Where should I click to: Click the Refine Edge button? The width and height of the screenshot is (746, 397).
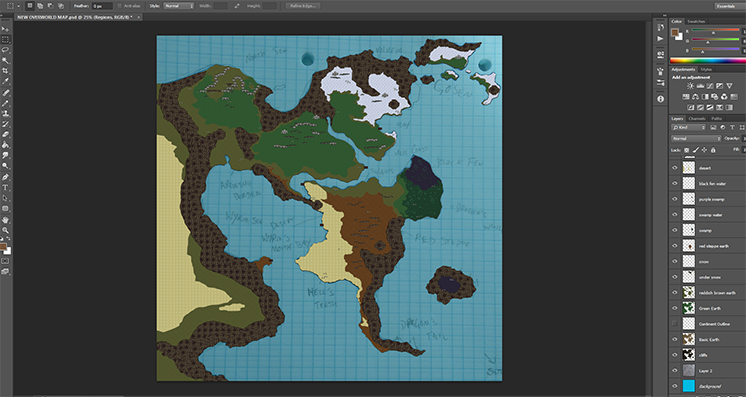pos(303,6)
